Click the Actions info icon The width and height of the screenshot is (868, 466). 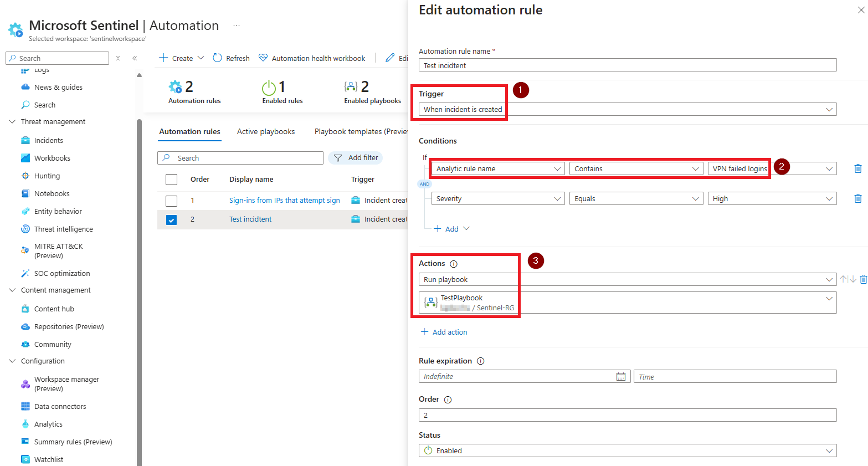pyautogui.click(x=454, y=264)
